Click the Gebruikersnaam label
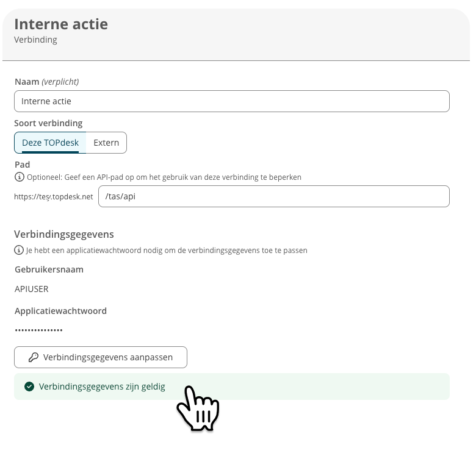 pyautogui.click(x=49, y=269)
